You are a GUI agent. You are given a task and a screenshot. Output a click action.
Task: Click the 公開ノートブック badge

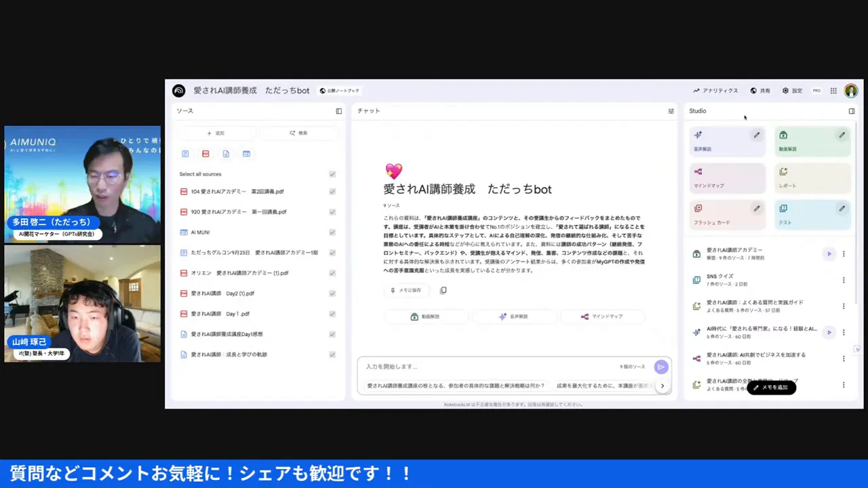(x=340, y=91)
